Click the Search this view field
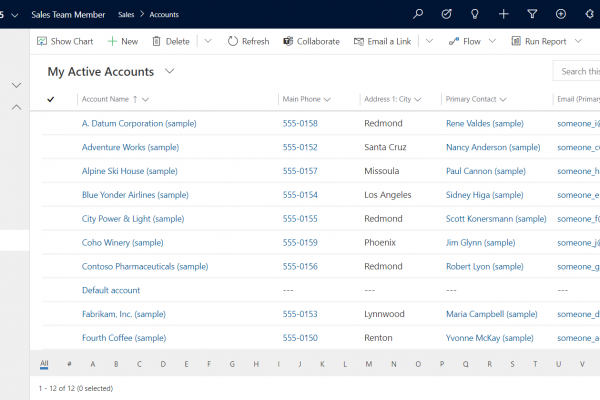This screenshot has height=400, width=600. click(x=576, y=71)
